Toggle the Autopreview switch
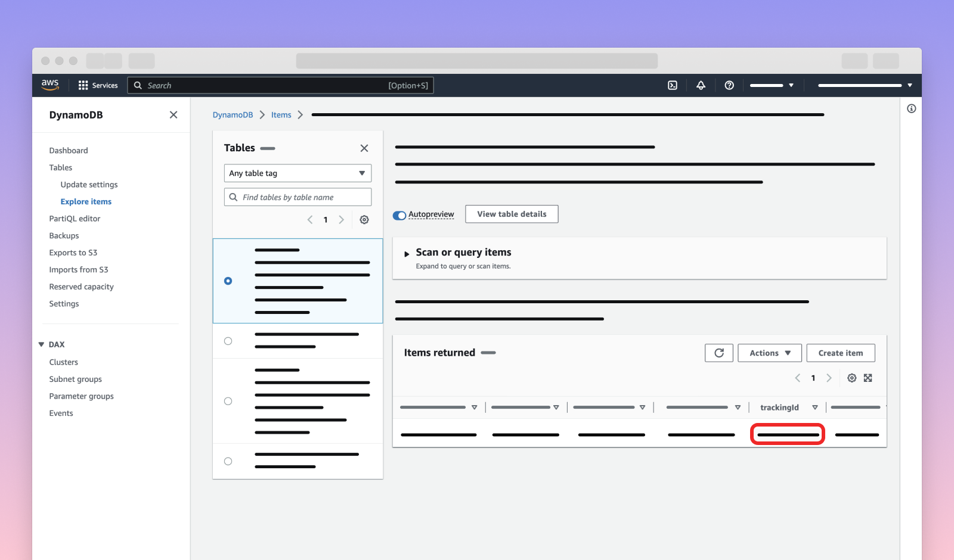954x560 pixels. point(399,215)
